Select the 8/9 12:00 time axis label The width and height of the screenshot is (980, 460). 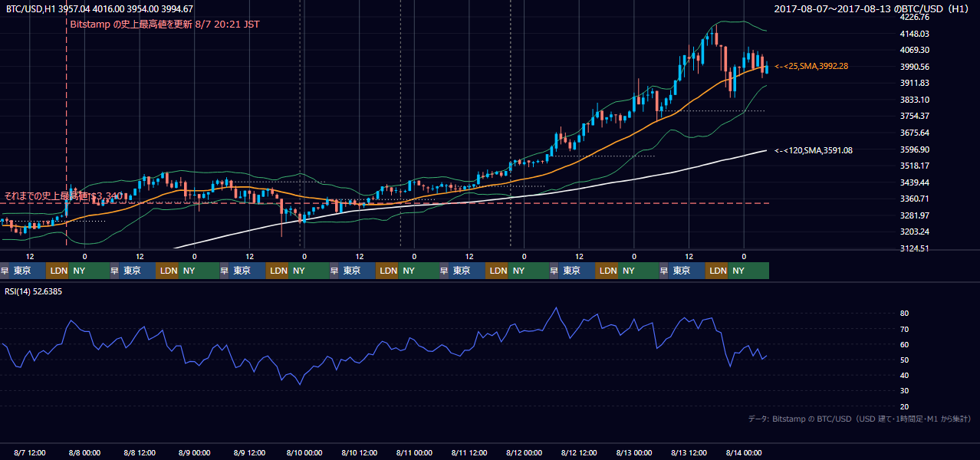point(250,452)
